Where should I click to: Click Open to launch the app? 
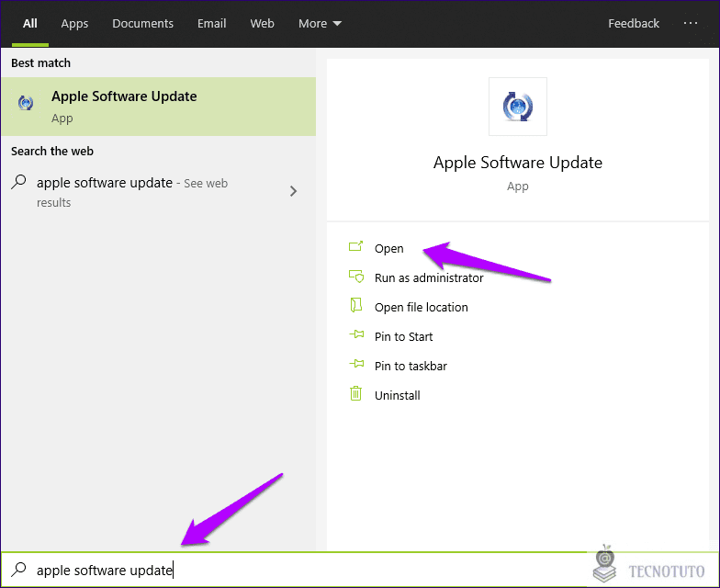(389, 248)
